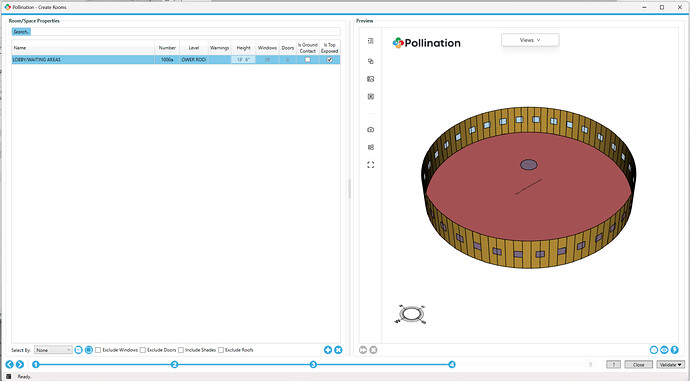Enable the Exclude Windows checkbox
The image size is (690, 381).
(98, 350)
